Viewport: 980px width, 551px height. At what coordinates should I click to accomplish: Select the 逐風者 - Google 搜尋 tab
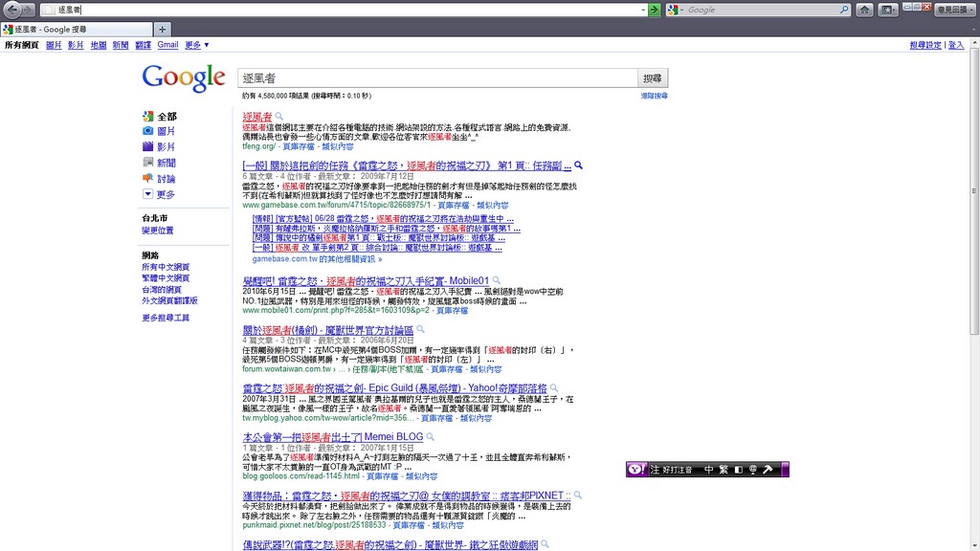[x=77, y=30]
